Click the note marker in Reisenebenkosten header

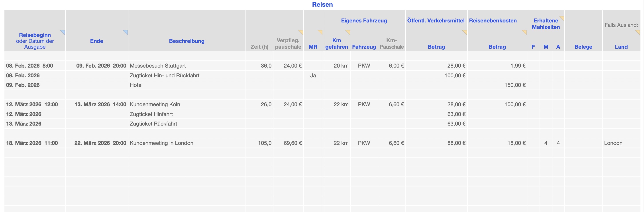525,32
